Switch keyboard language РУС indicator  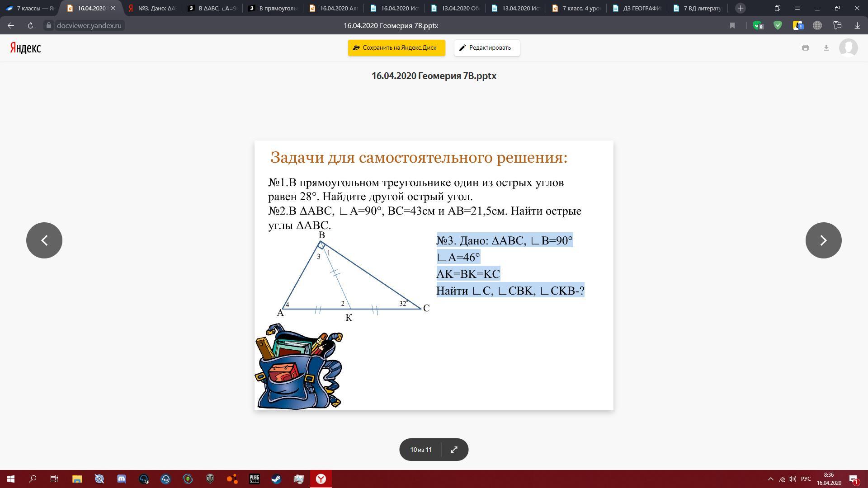[x=806, y=479]
